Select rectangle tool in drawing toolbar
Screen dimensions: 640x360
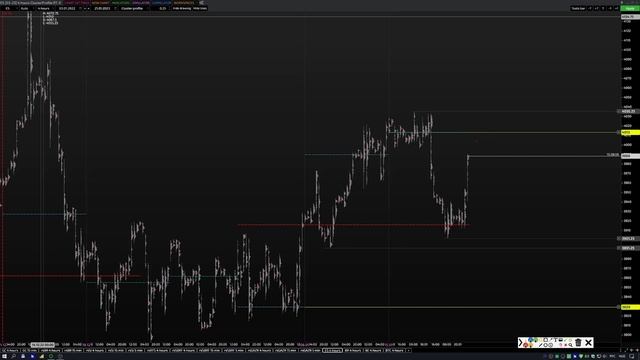(x=546, y=340)
